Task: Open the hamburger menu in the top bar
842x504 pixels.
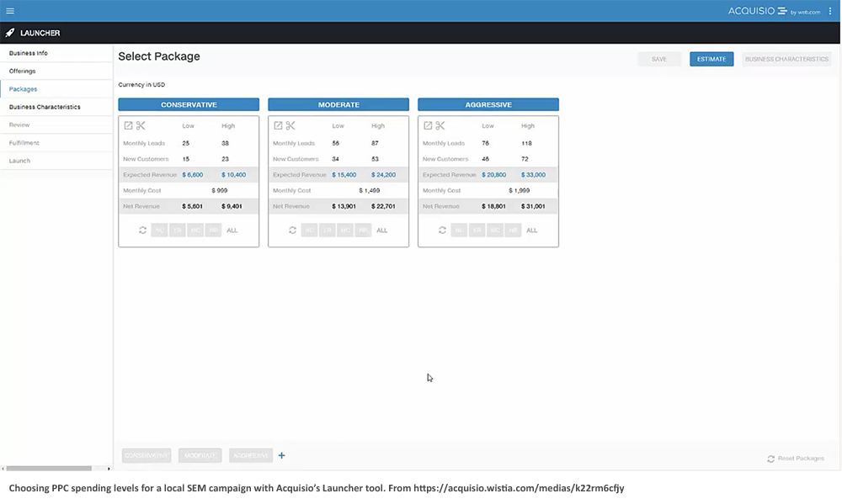Action: (x=10, y=11)
